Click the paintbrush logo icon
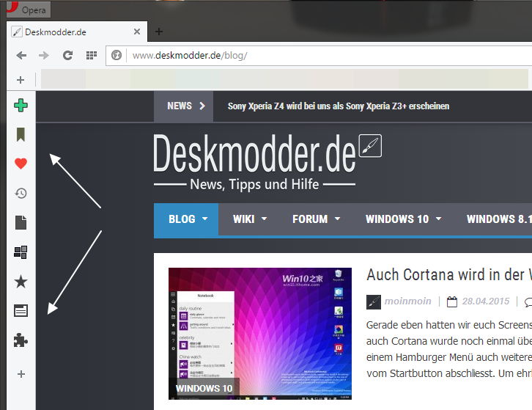532x410 pixels. coord(370,146)
